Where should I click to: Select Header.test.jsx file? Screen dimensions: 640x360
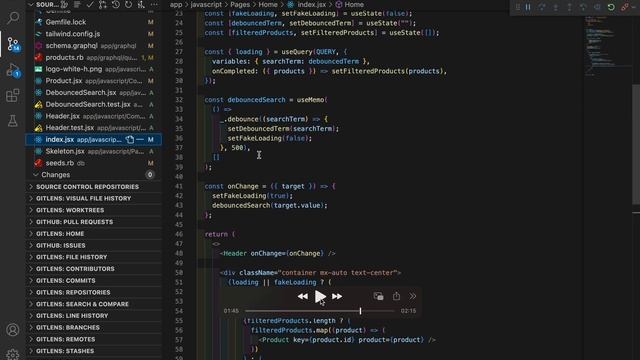[94, 128]
